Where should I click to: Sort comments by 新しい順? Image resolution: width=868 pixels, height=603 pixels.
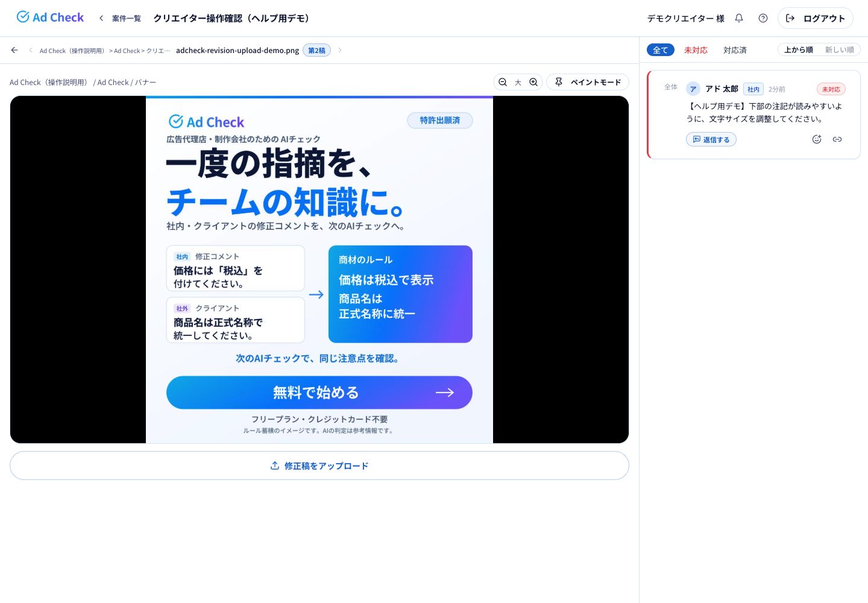pyautogui.click(x=840, y=49)
